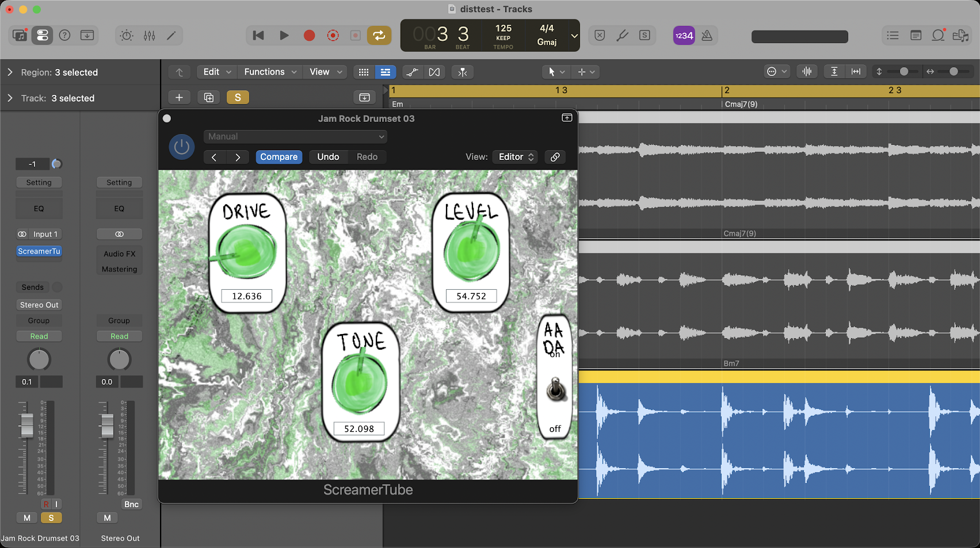Viewport: 980px width, 548px height.
Task: Start playback with the Play button
Action: tap(284, 36)
